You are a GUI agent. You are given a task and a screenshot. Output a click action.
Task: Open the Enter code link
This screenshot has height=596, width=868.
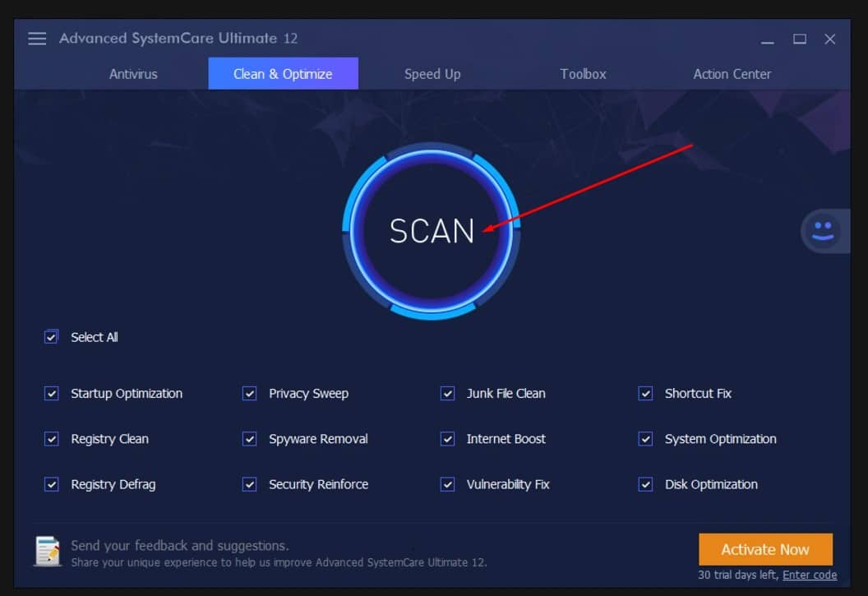tap(809, 575)
